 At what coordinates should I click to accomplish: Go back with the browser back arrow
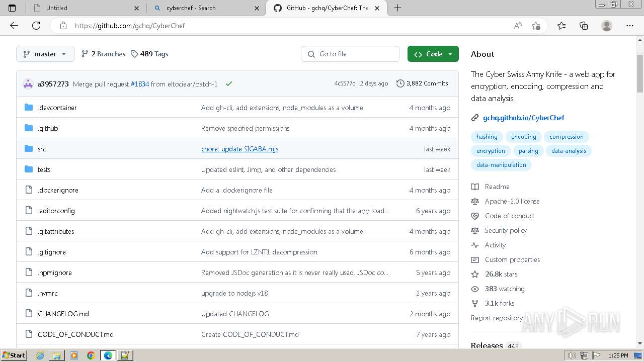click(x=14, y=26)
